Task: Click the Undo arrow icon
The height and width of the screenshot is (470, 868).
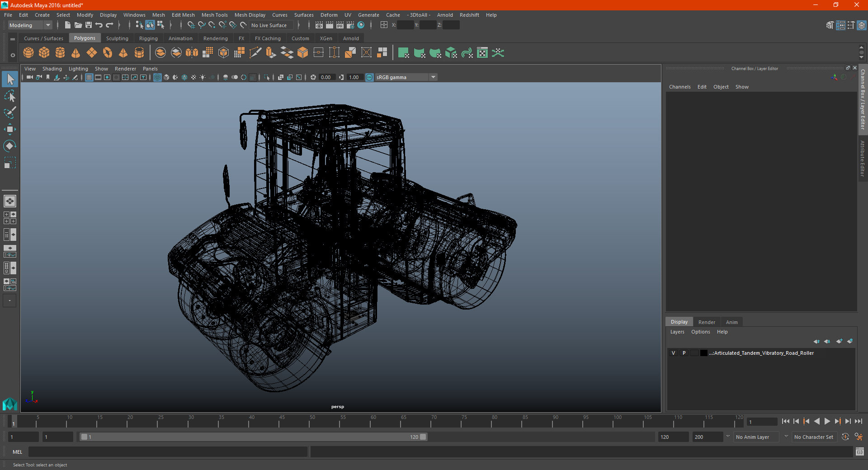Action: click(x=99, y=25)
